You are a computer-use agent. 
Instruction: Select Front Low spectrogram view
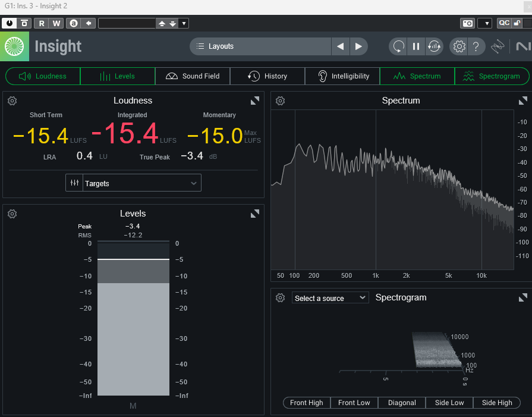click(354, 403)
